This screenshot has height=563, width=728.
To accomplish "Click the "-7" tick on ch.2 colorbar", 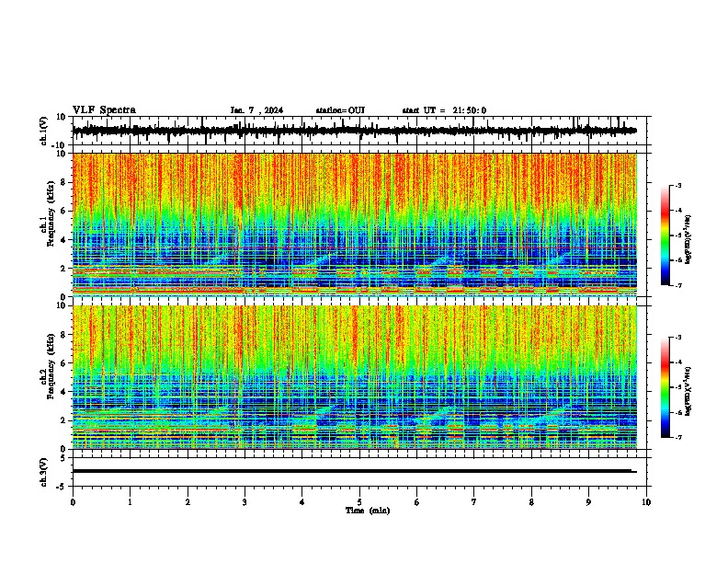I will click(x=678, y=437).
